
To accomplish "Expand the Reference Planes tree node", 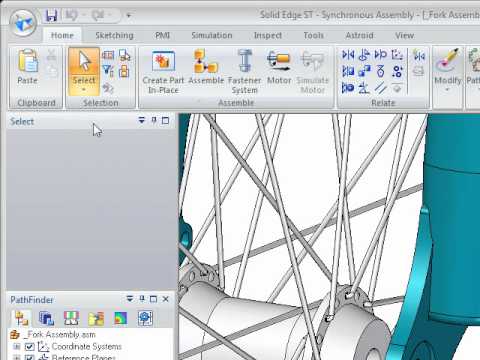I will pos(16,357).
